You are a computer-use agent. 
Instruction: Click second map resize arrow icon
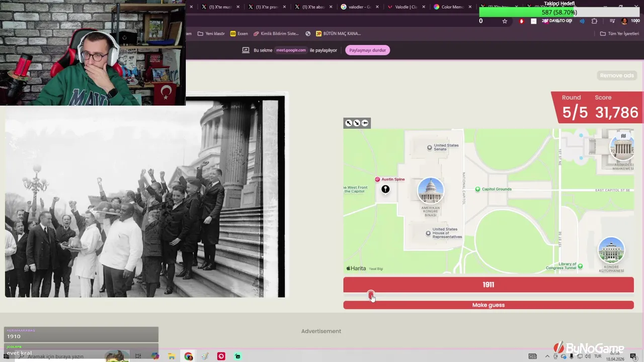click(x=357, y=123)
